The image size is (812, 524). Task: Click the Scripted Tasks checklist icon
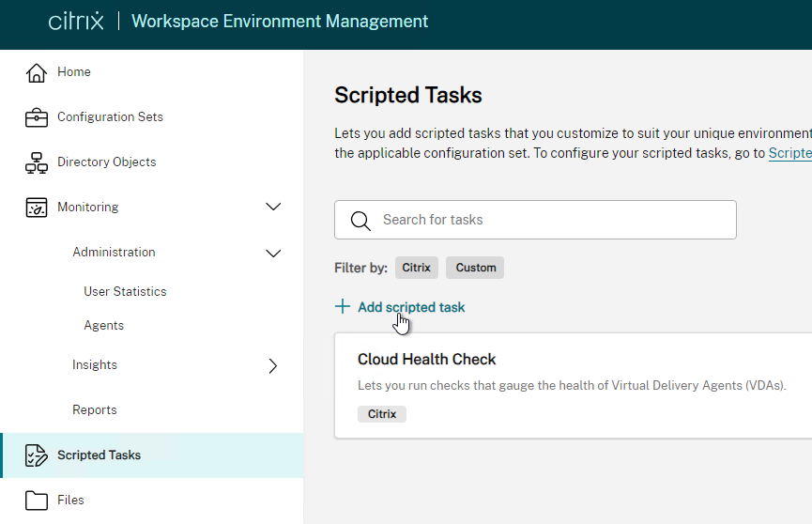pos(37,455)
